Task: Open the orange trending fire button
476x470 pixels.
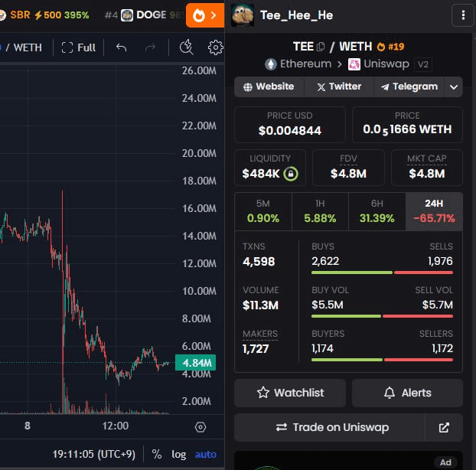Action: pyautogui.click(x=205, y=15)
